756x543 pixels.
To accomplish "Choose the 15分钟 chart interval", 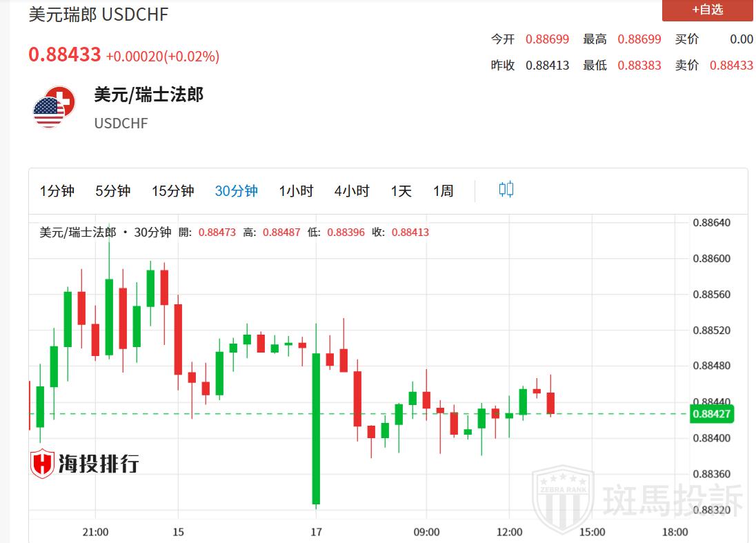I will coord(172,191).
